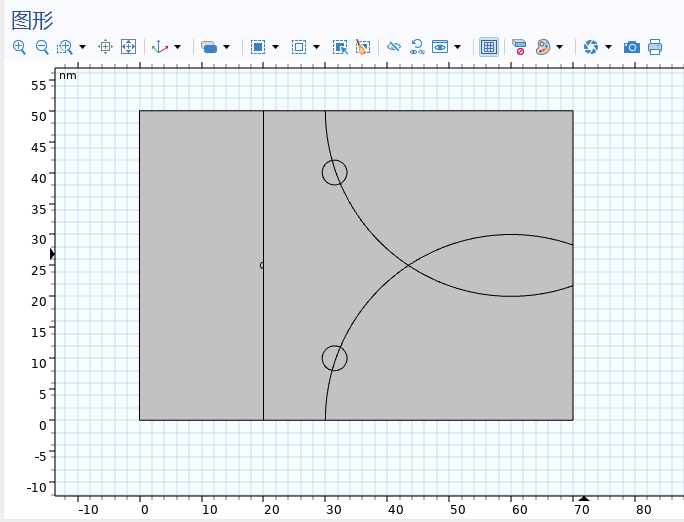The width and height of the screenshot is (684, 522).
Task: Click the x-axis label '-10'
Action: click(x=89, y=509)
